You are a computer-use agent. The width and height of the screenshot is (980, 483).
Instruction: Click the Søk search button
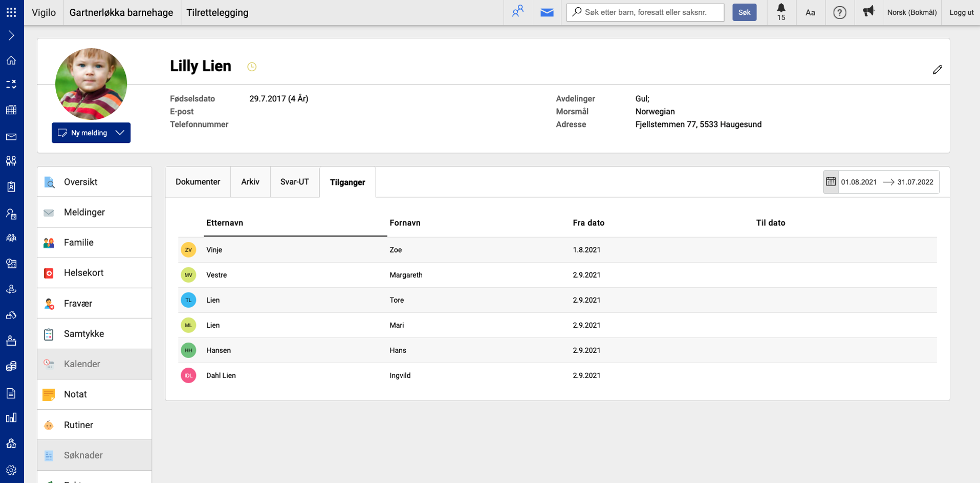click(x=744, y=12)
